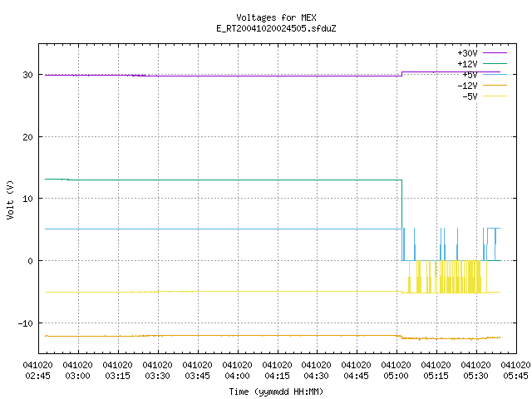Click the x-axis tick label 04:15
This screenshot has height=399, width=532.
tap(277, 376)
